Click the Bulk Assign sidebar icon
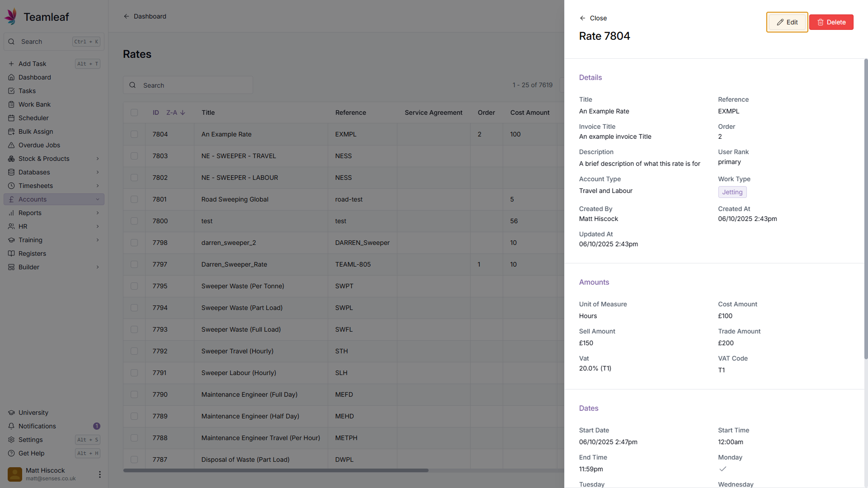 (11, 131)
